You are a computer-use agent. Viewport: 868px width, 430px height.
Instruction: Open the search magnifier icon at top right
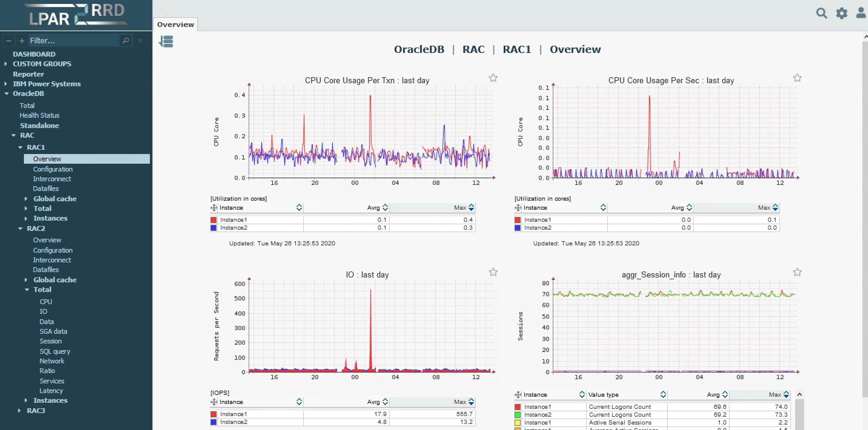click(x=821, y=13)
